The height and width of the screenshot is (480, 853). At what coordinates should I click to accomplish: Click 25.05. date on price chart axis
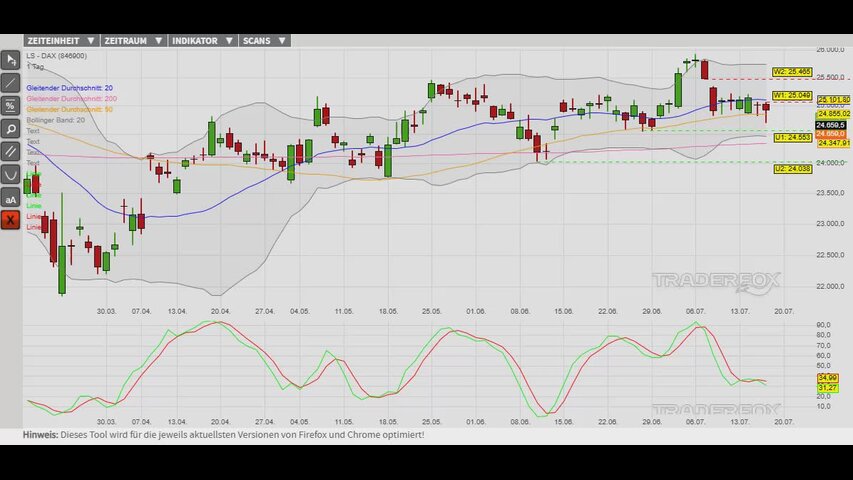(x=431, y=311)
